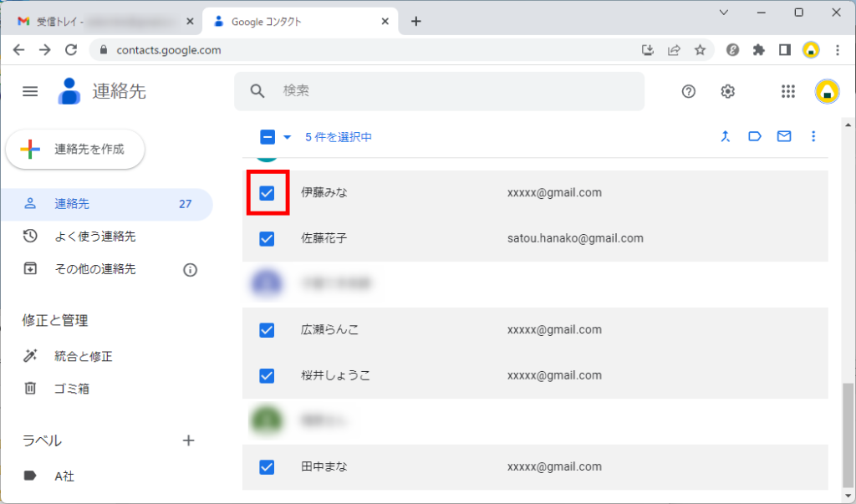Open the manage labels icon
The image size is (856, 504).
click(755, 136)
